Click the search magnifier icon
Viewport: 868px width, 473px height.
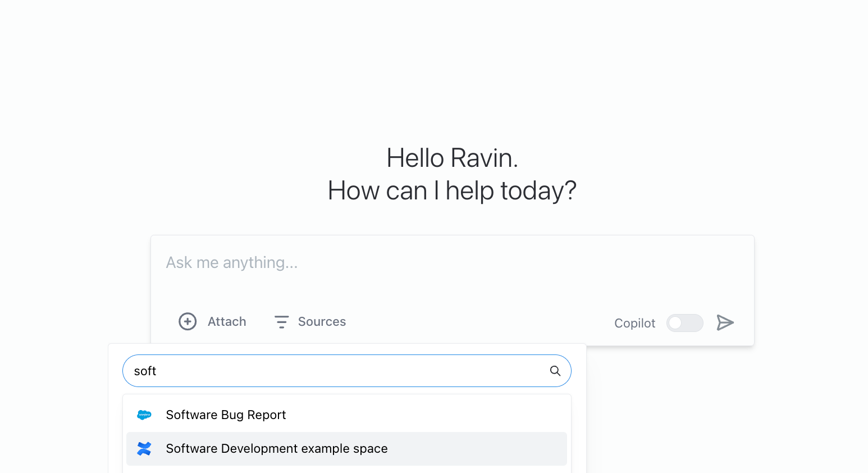(555, 371)
